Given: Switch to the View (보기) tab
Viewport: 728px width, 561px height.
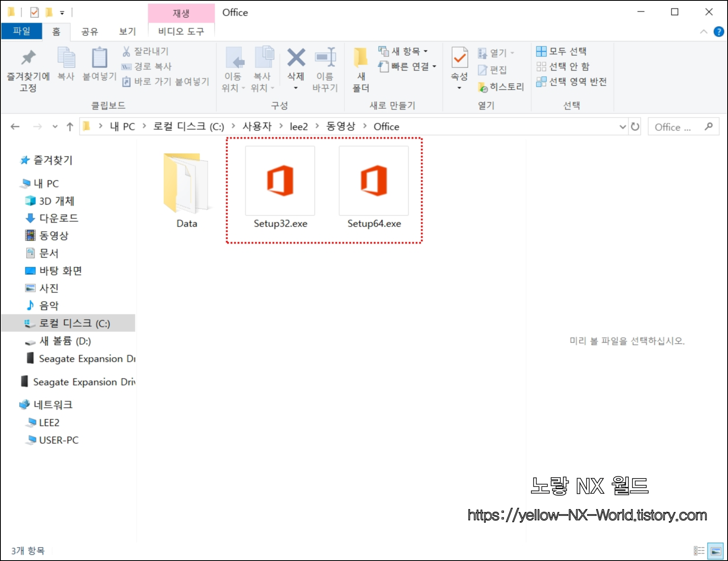Looking at the screenshot, I should tap(127, 31).
